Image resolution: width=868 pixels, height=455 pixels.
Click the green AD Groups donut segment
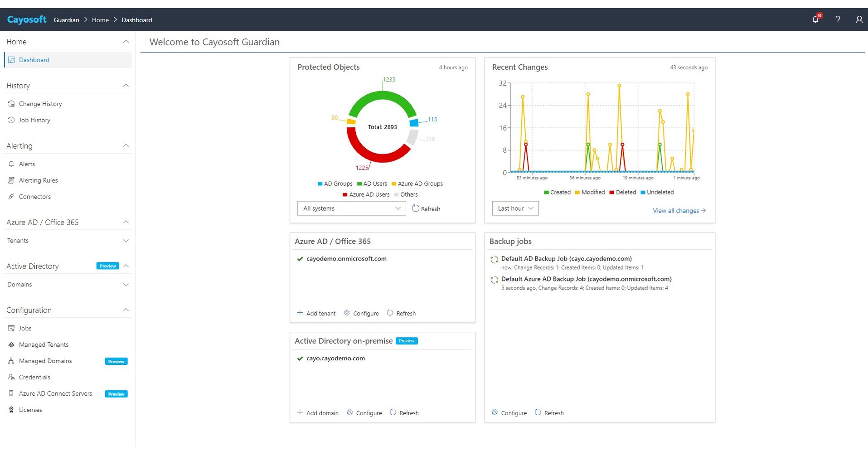pyautogui.click(x=383, y=95)
